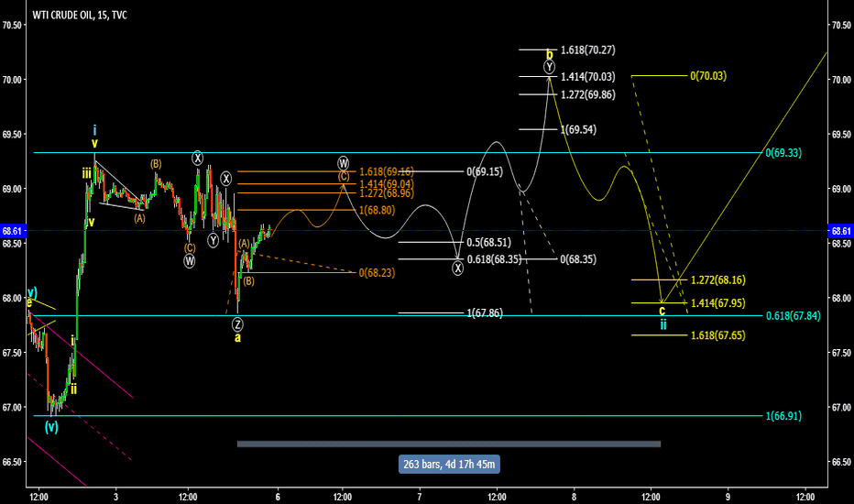Click the current price 68.61 tag on right axis

[x=841, y=231]
